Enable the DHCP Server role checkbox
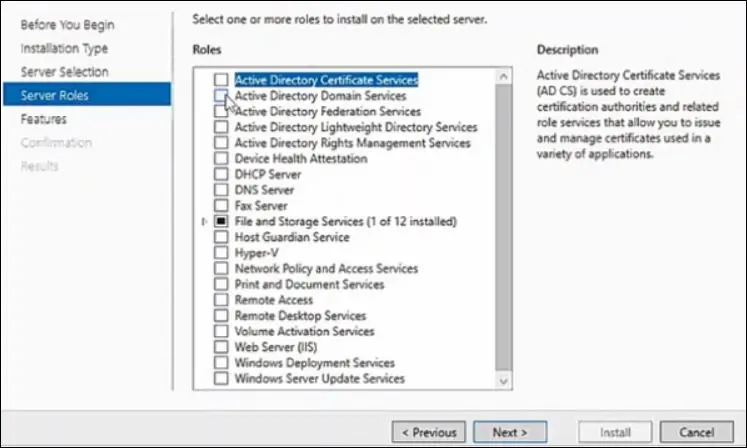747x448 pixels. pos(221,174)
